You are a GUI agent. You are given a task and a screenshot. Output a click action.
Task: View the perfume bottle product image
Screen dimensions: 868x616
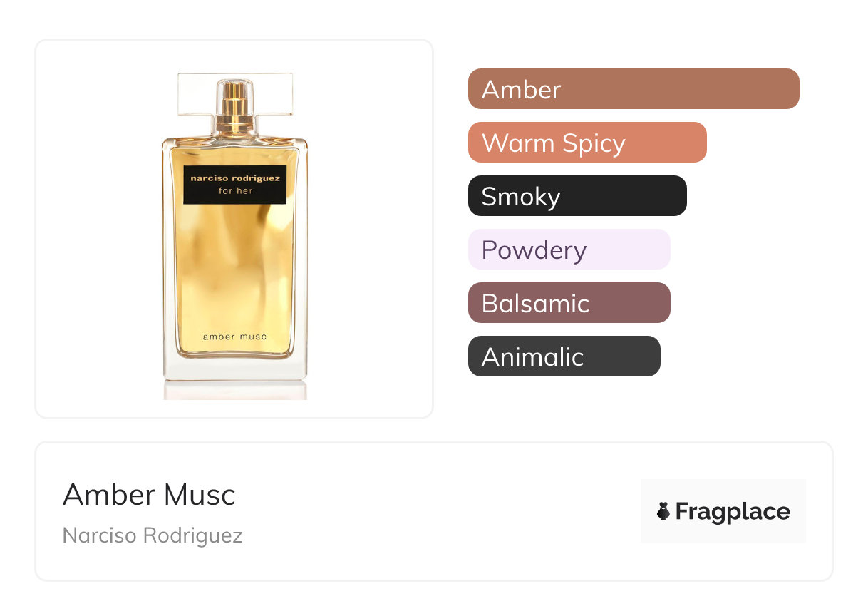(x=234, y=235)
